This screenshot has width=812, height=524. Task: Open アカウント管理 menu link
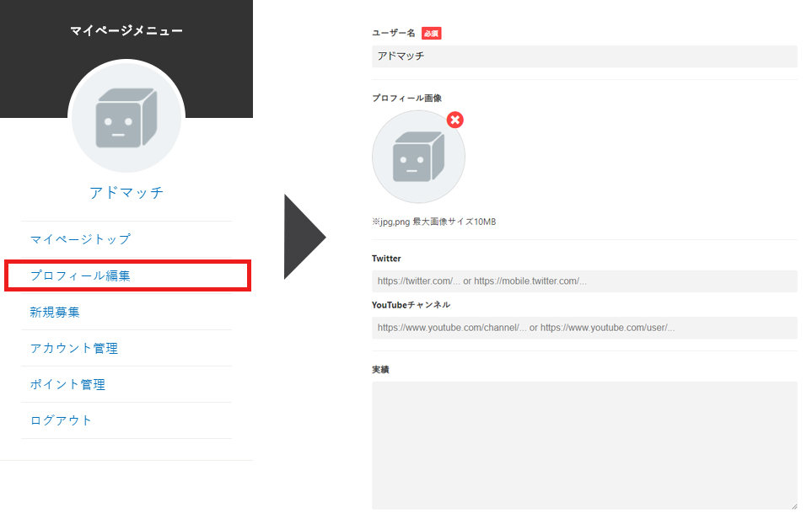tap(74, 348)
